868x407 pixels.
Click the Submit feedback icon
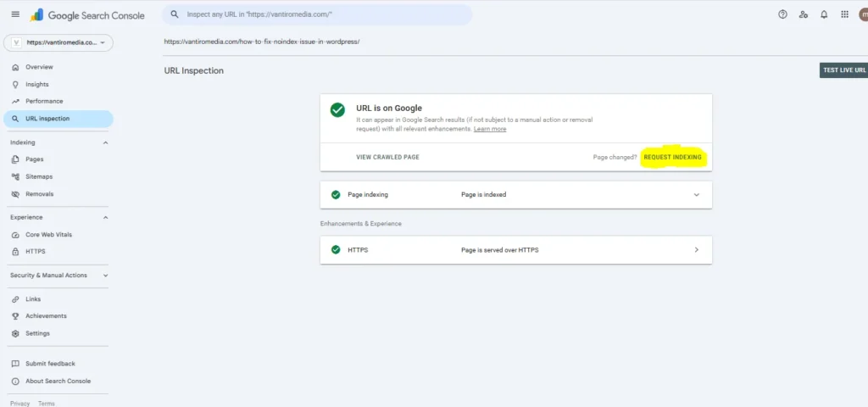(15, 364)
